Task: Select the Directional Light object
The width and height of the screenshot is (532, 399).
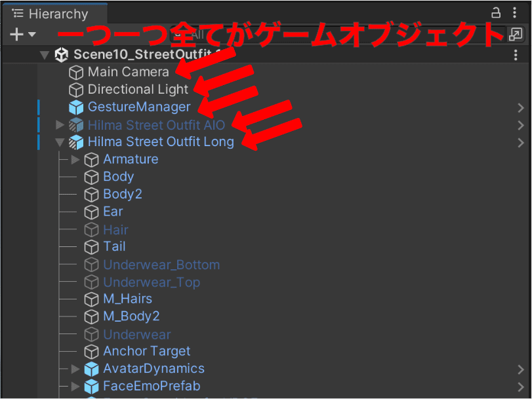Action: [138, 90]
